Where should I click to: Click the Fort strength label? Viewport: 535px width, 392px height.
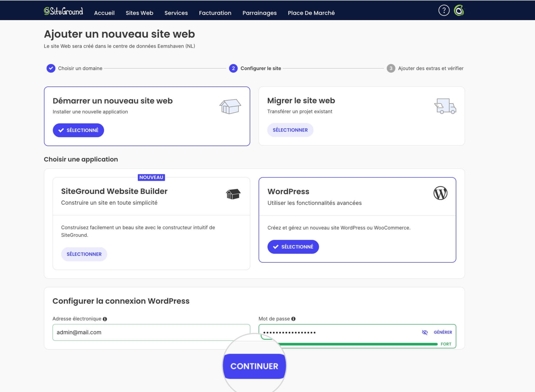[x=446, y=344]
